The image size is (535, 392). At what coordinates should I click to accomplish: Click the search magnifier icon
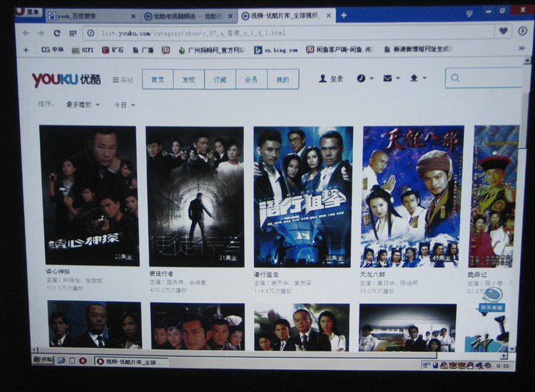coord(455,78)
